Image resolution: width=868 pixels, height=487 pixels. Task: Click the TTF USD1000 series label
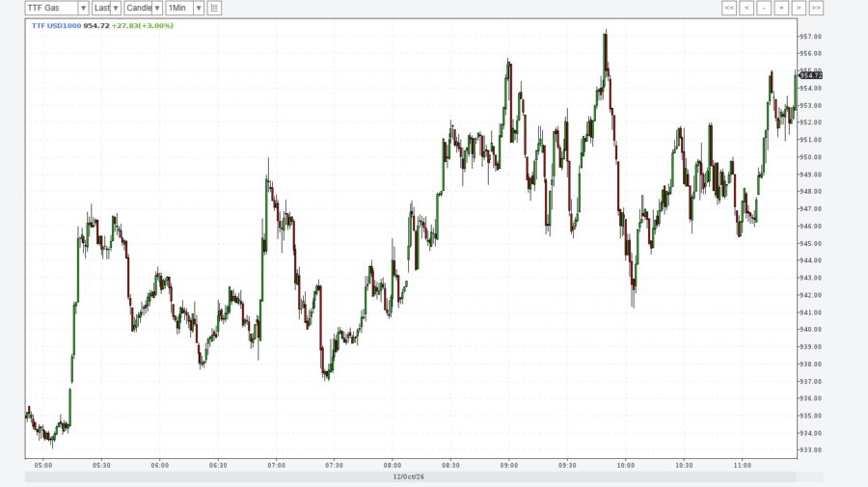[x=57, y=25]
